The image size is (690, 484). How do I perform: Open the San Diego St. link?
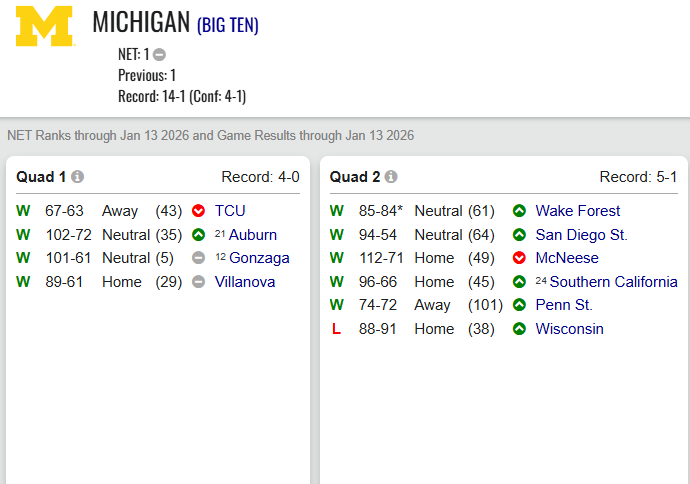pos(581,235)
